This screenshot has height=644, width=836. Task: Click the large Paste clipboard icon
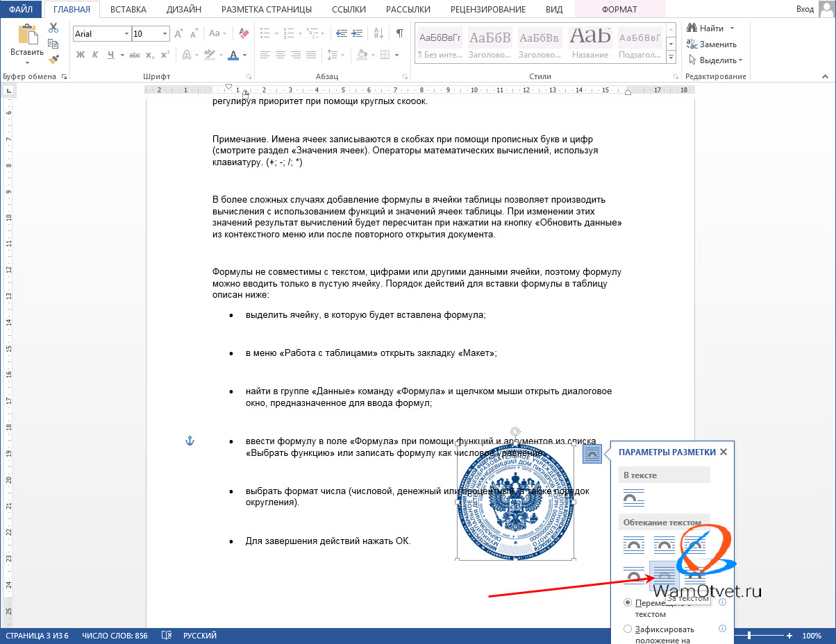tap(27, 35)
